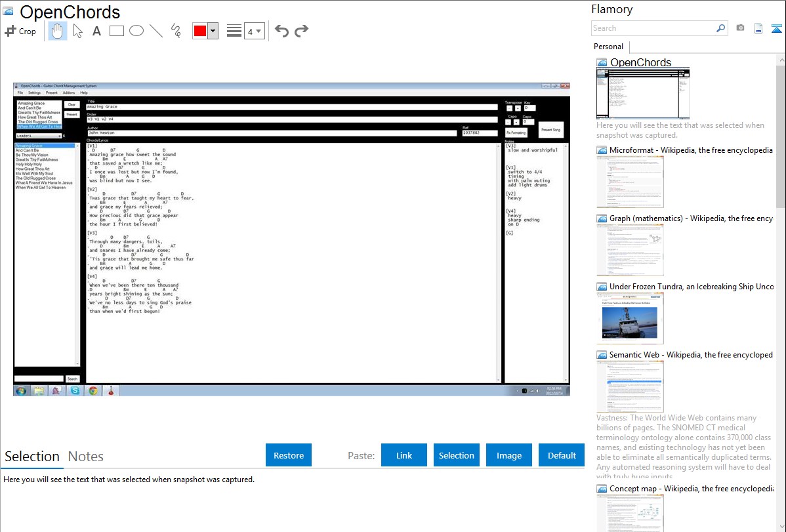Screen dimensions: 786x532
Task: Open the Concept map snapshot thumbnail
Action: (630, 513)
